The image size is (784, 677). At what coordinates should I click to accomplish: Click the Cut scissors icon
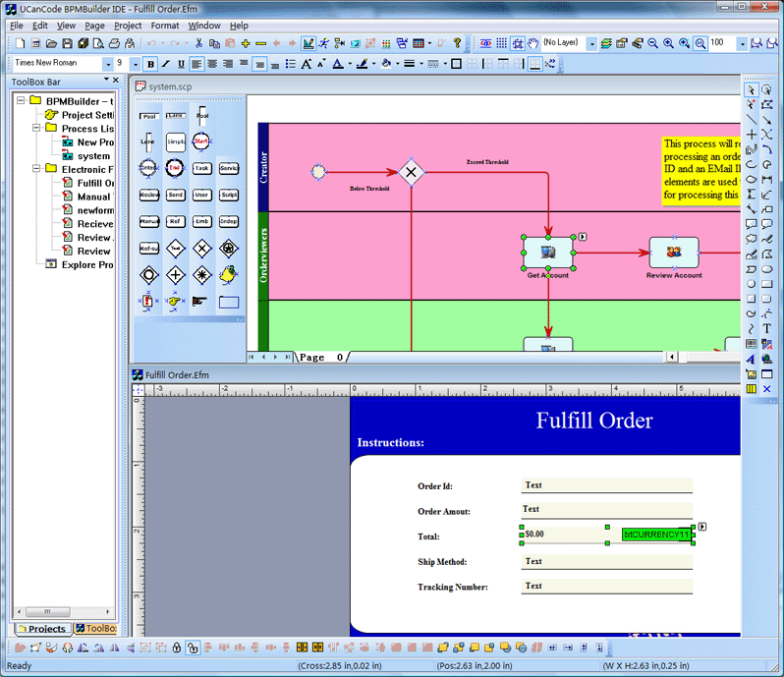(x=198, y=44)
